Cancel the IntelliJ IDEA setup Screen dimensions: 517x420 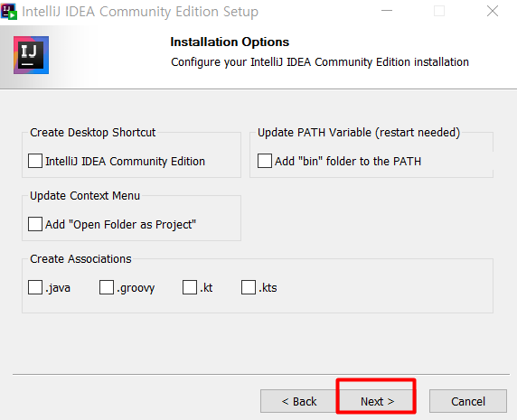point(468,401)
